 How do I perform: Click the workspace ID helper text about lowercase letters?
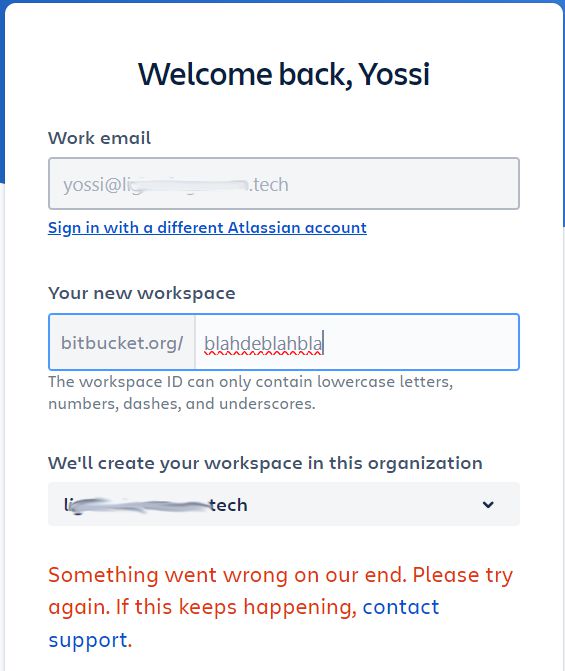click(x=250, y=392)
